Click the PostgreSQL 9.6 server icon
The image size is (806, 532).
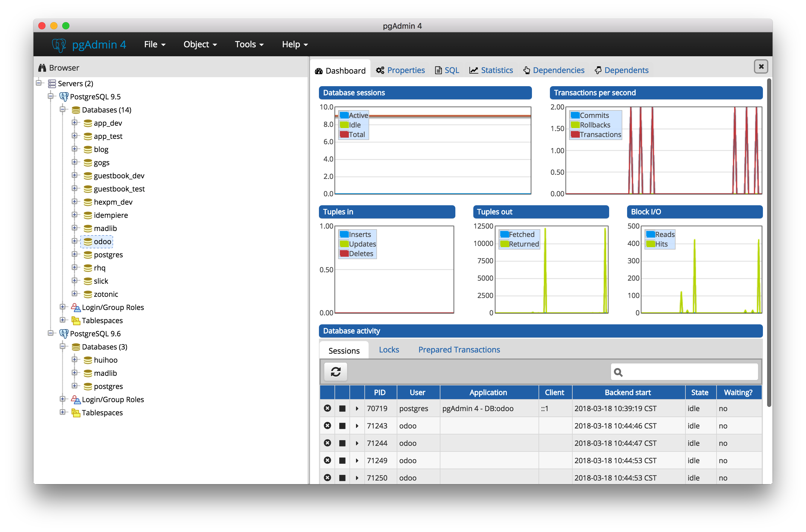point(64,334)
